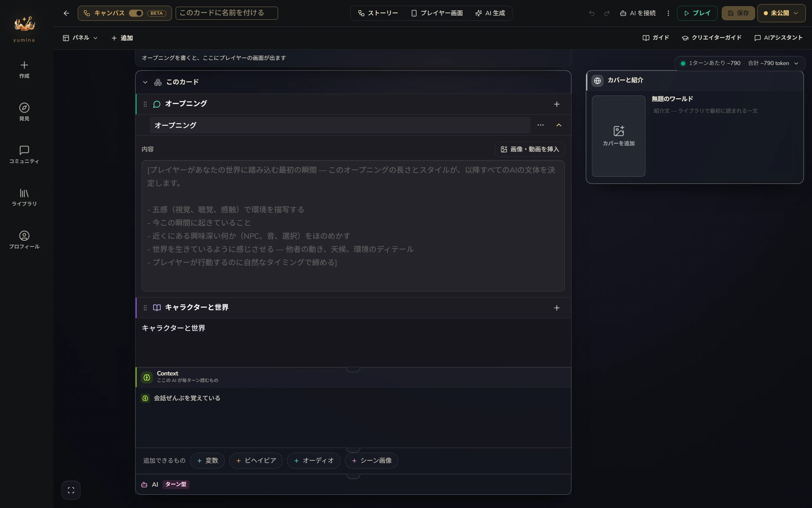Open the 発見 compass icon in sidebar
This screenshot has height=508, width=812.
[24, 108]
